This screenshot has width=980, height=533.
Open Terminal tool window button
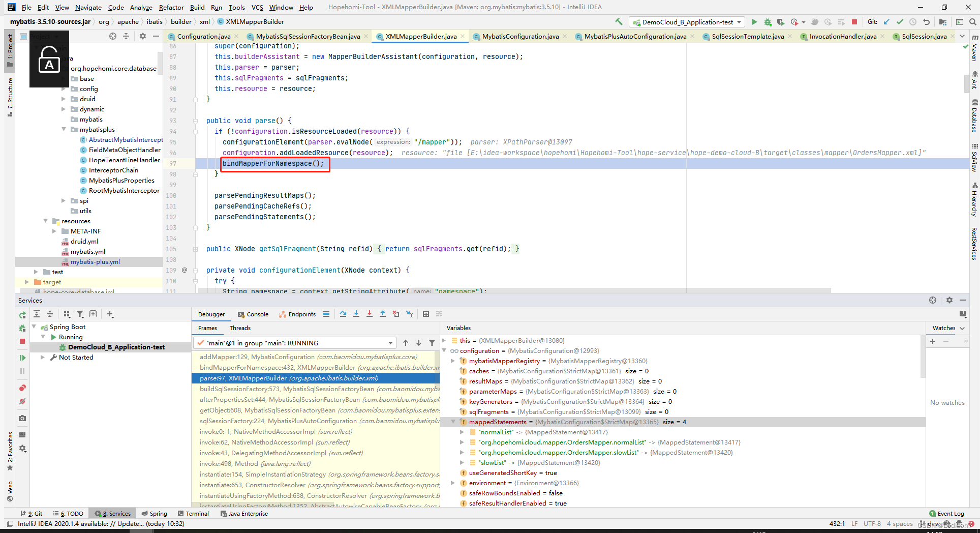pos(193,514)
